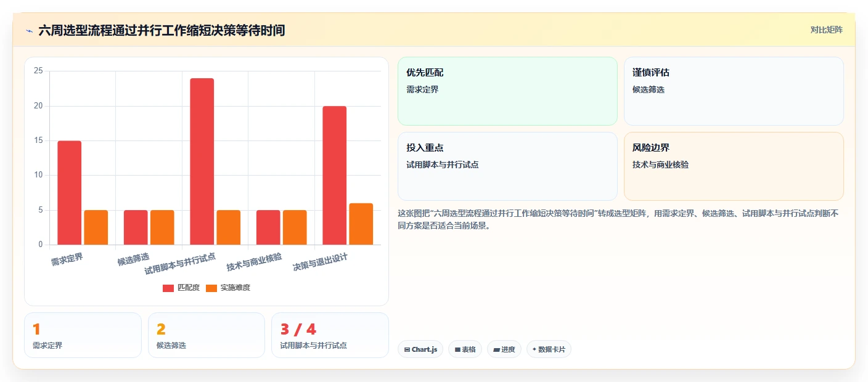This screenshot has width=868, height=382.
Task: Click the 表格 tag chip
Action: click(x=465, y=349)
